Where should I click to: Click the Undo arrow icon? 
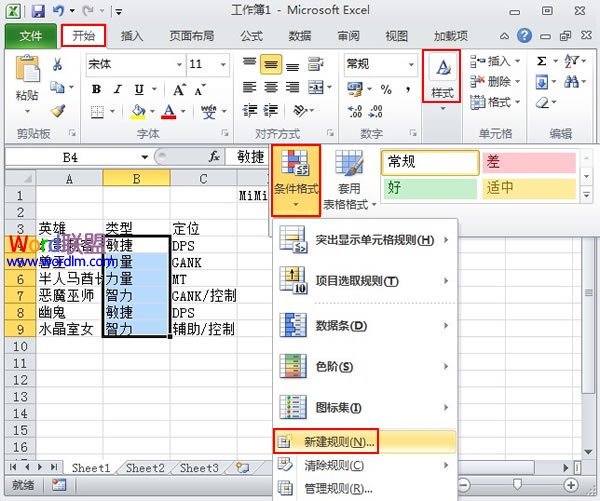58,11
